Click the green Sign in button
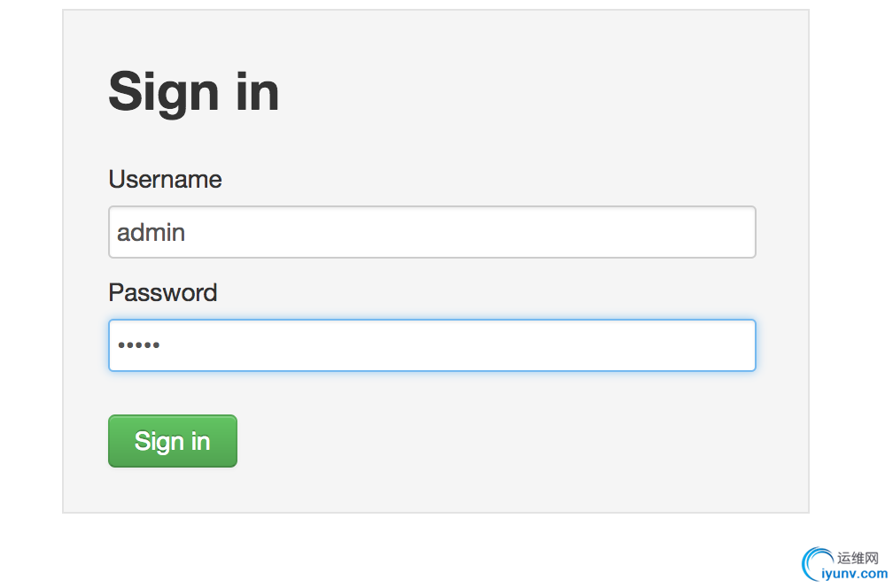The image size is (893, 588). coord(173,441)
